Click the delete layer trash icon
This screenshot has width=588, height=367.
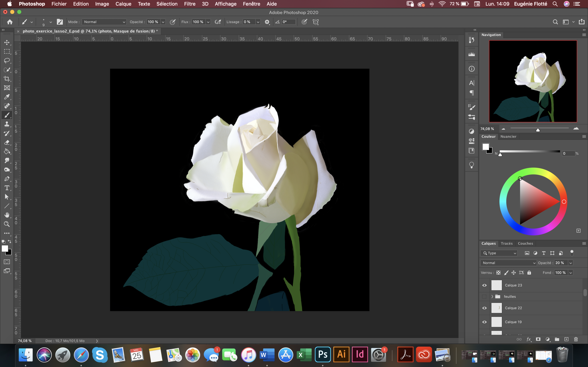576,339
